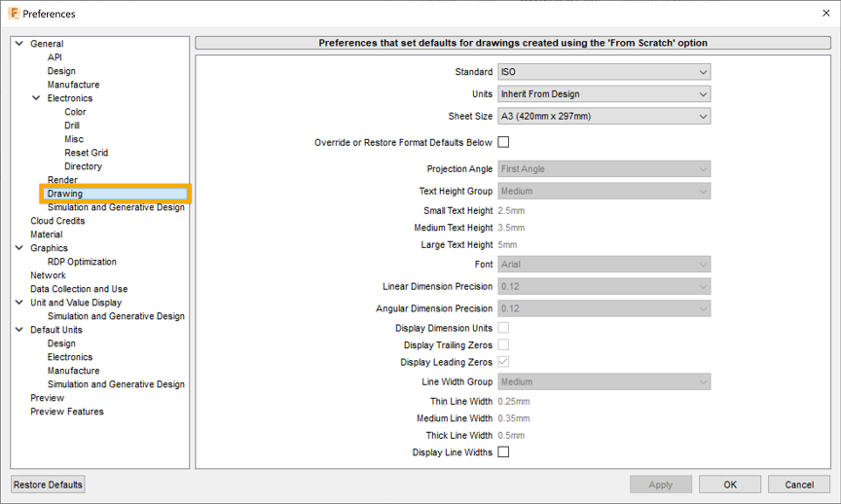Enable Override or Restore Format Defaults checkbox
The width and height of the screenshot is (841, 504).
point(503,142)
